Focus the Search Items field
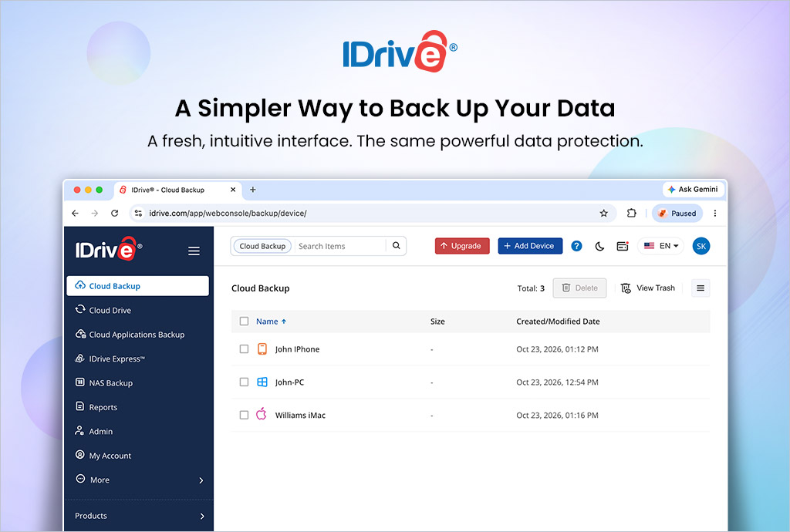 coord(339,246)
